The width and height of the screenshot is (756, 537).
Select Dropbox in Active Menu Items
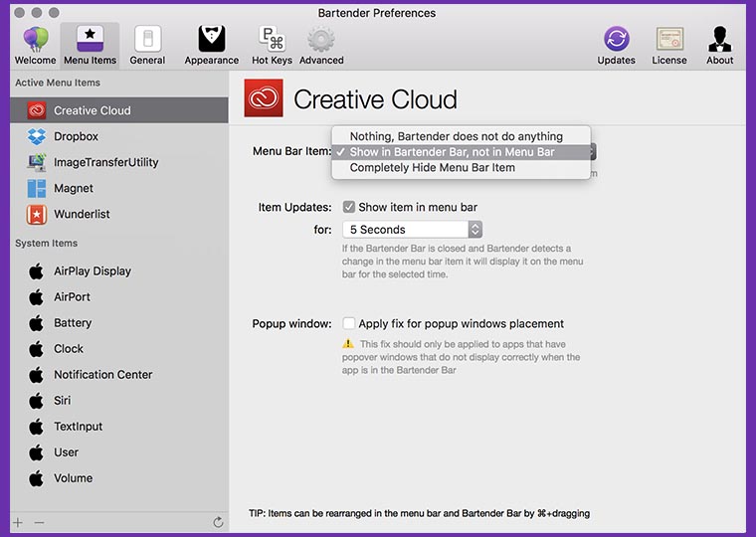coord(76,136)
